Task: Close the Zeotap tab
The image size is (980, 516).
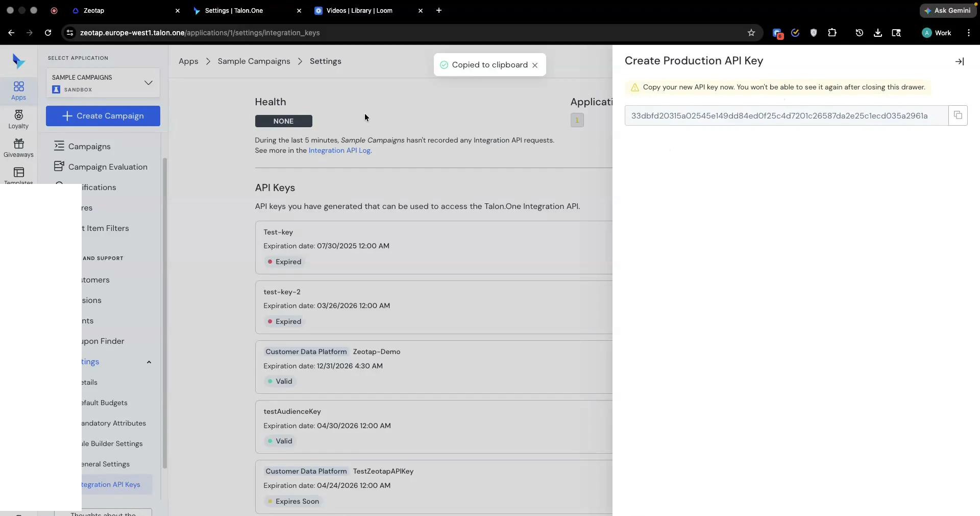Action: (178, 10)
